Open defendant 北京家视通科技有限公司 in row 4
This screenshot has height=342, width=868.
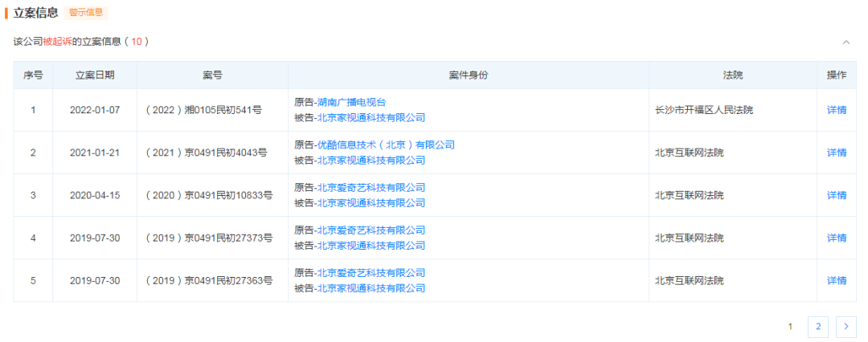point(371,246)
